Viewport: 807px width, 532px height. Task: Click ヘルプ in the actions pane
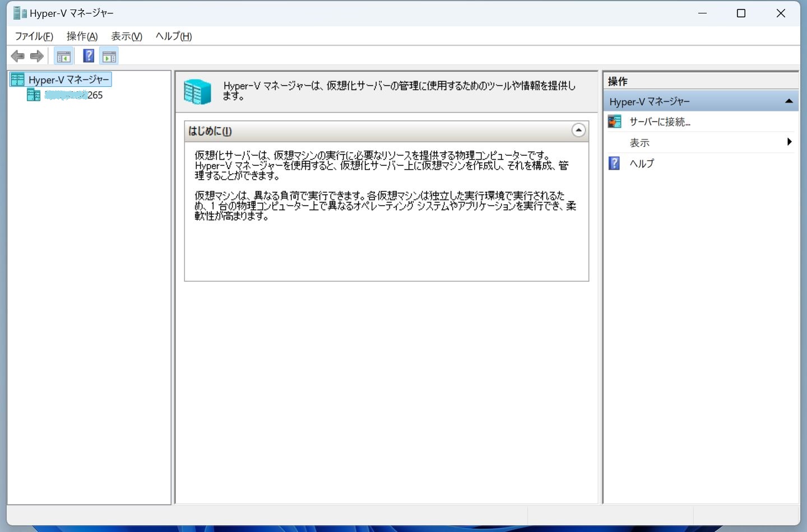click(x=642, y=163)
